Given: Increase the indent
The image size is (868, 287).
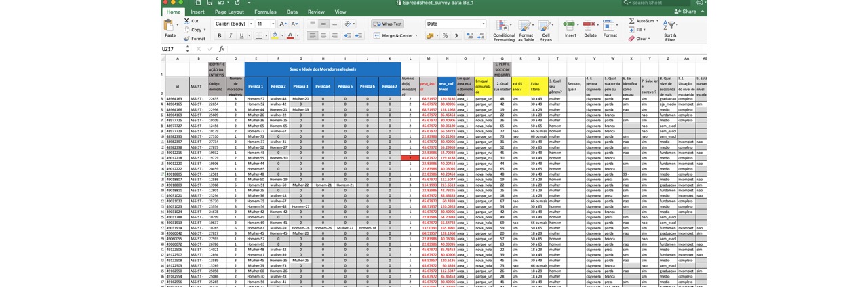Looking at the screenshot, I should tap(358, 36).
